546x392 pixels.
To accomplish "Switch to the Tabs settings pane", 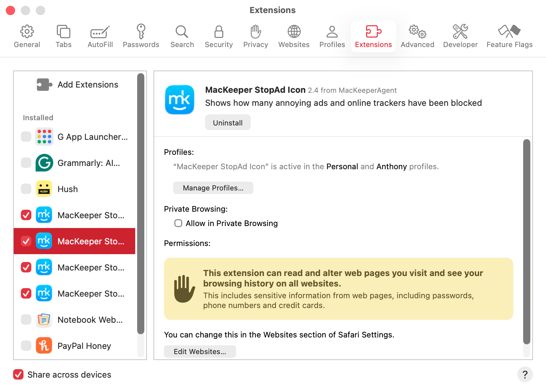I will coord(63,37).
